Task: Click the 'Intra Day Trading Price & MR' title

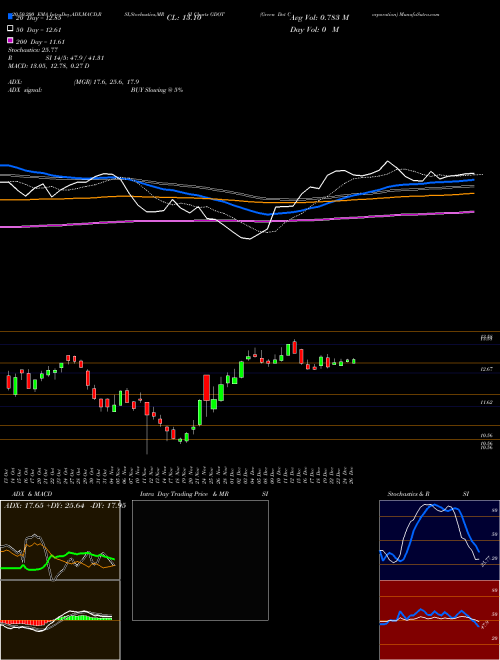Action: pos(184,494)
